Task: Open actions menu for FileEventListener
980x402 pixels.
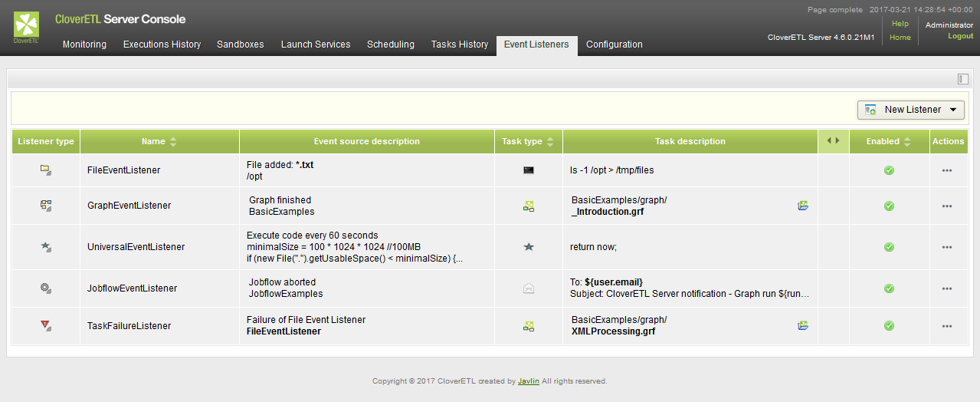Action: pos(947,170)
